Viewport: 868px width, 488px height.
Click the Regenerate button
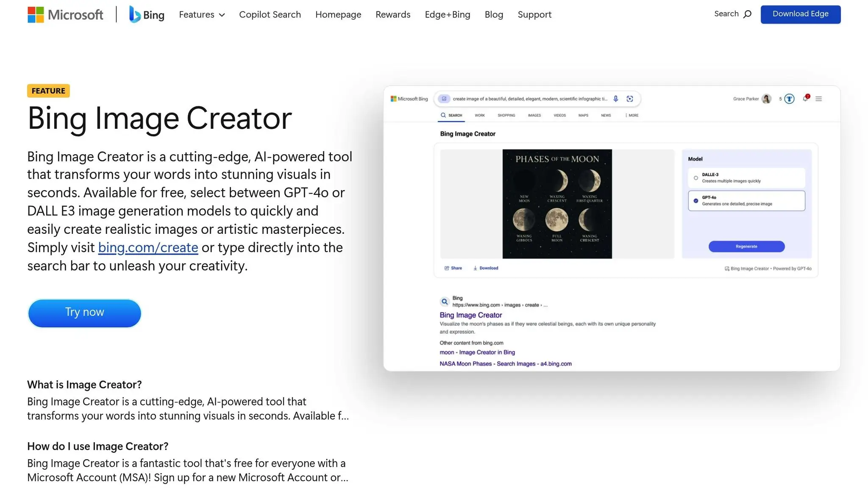click(x=746, y=247)
